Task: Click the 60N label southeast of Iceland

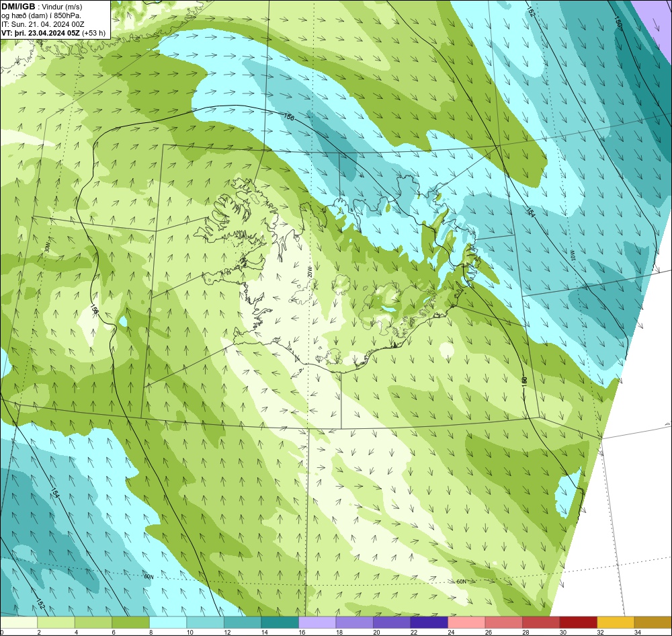Action: 461,582
